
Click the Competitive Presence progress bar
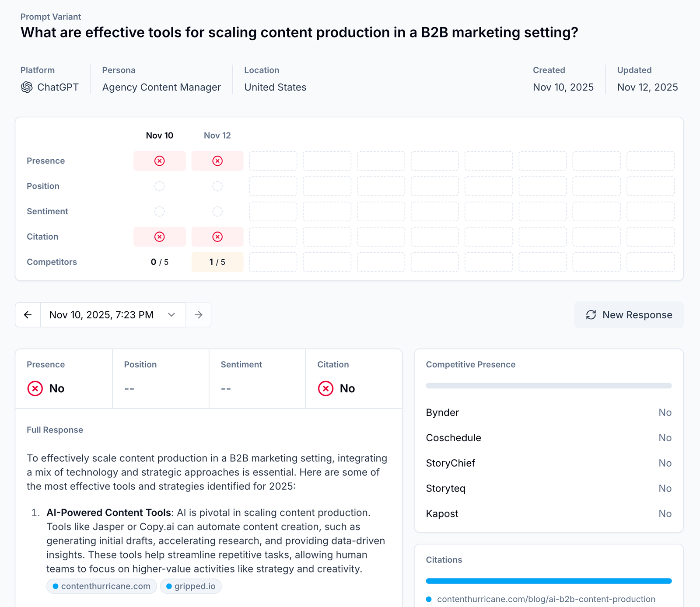[x=549, y=386]
